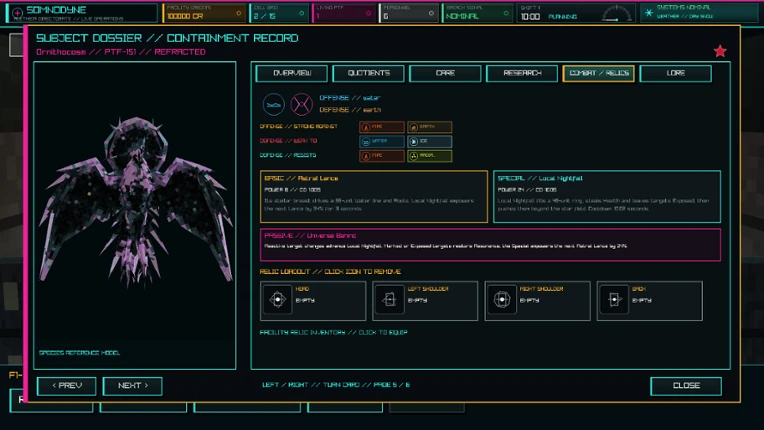
Task: Click the Cell Grid count panel
Action: (x=279, y=13)
